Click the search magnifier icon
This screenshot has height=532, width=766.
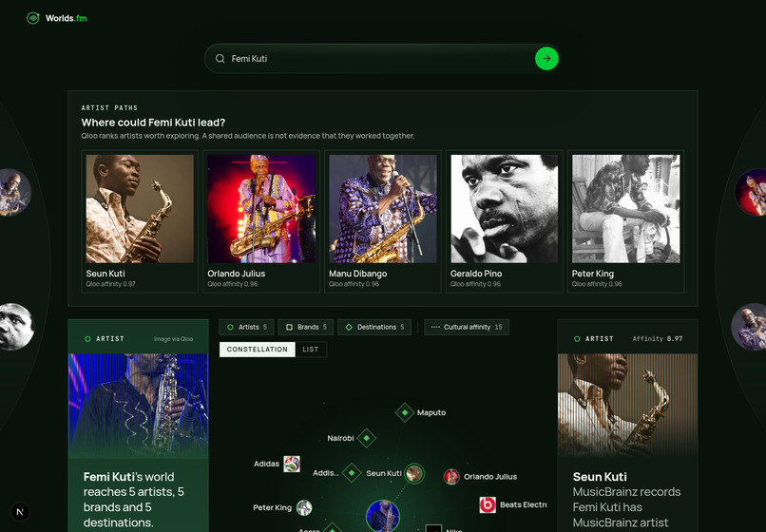pyautogui.click(x=220, y=59)
